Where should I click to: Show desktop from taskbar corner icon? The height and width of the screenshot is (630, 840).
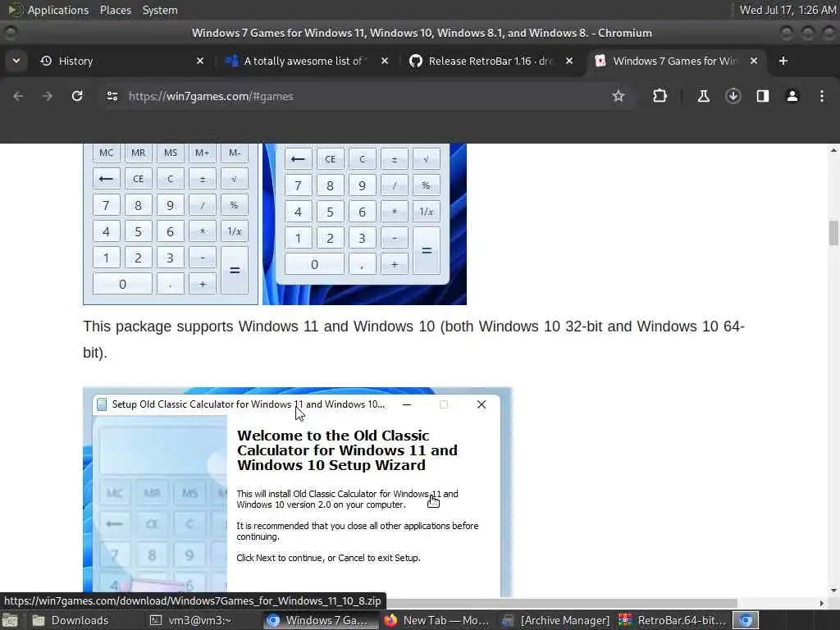(x=10, y=620)
